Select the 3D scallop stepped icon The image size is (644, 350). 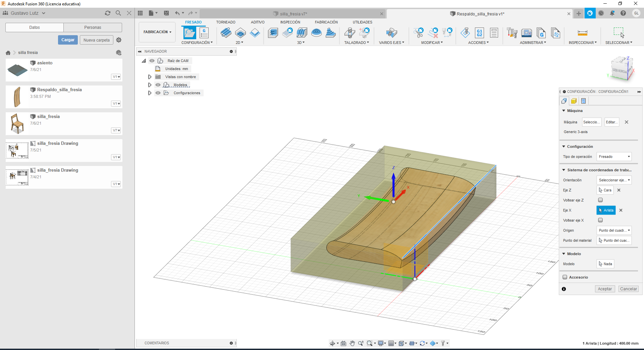point(331,33)
